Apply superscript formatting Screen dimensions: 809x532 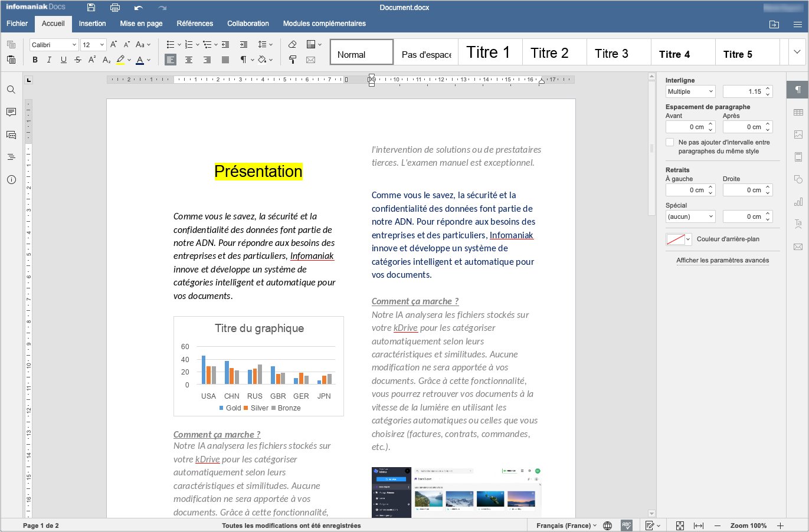pos(92,60)
